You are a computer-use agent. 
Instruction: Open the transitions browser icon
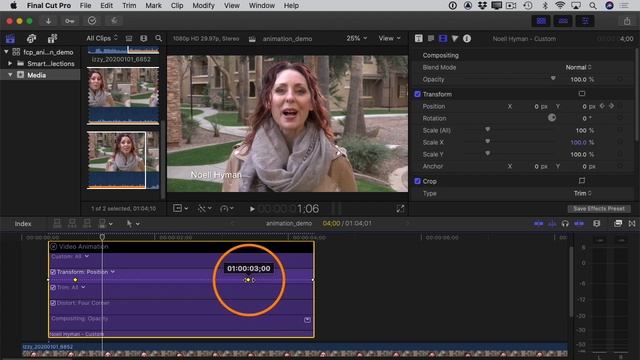(632, 223)
